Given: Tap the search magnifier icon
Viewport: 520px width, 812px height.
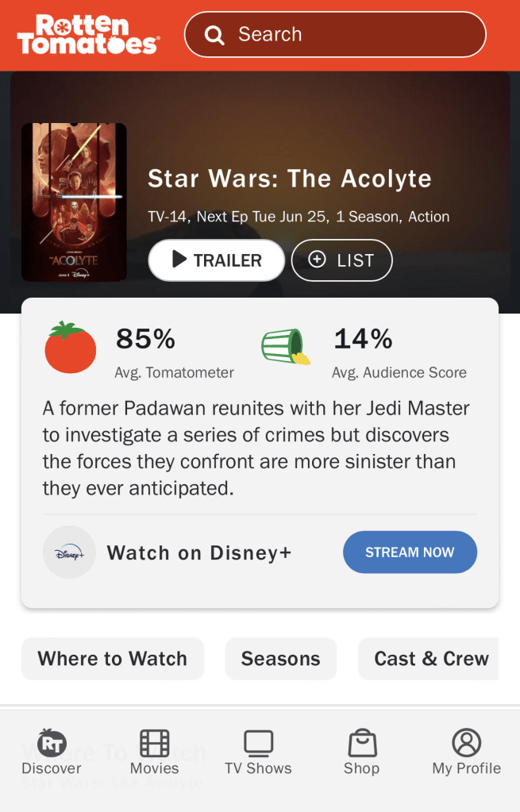Looking at the screenshot, I should point(214,35).
